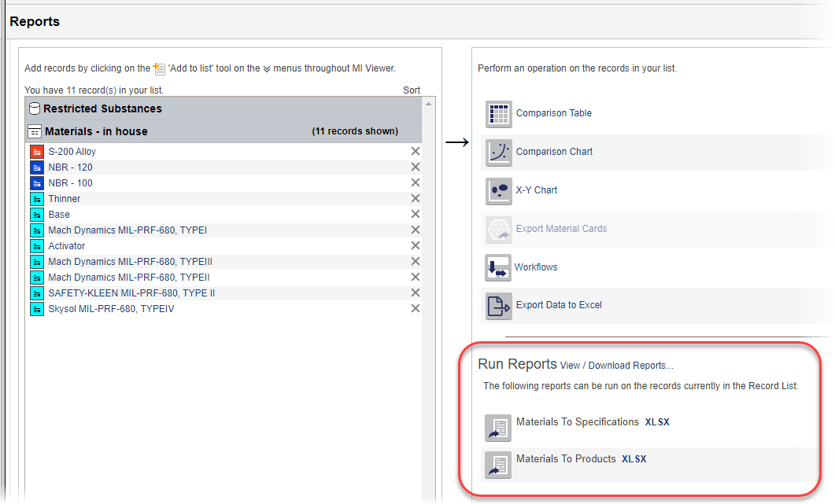This screenshot has width=835, height=504.
Task: Click the Comparison Table label
Action: click(x=554, y=113)
